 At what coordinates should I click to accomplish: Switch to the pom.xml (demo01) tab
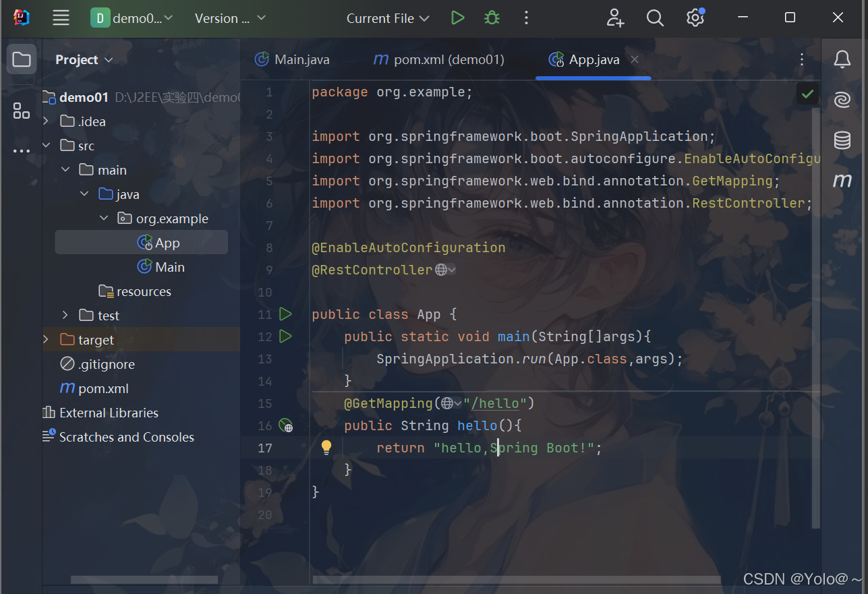pyautogui.click(x=439, y=59)
